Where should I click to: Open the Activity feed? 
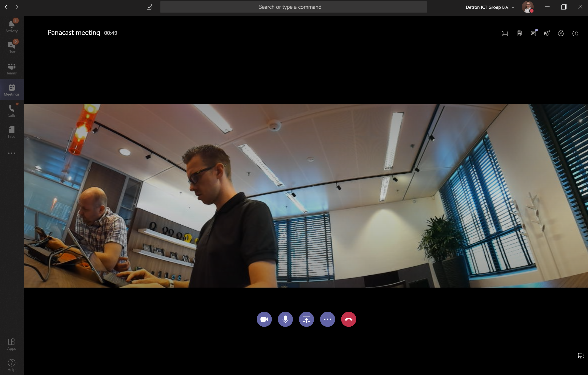pyautogui.click(x=11, y=26)
